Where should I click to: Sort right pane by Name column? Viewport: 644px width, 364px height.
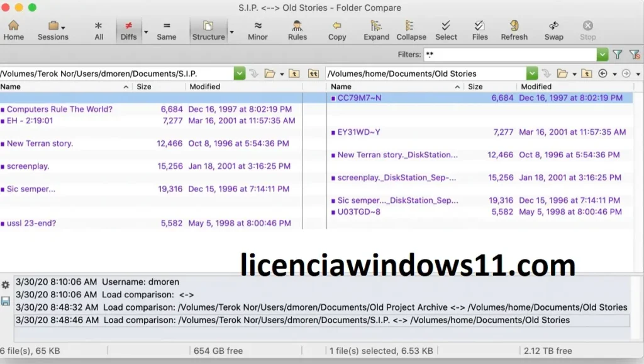(396, 87)
